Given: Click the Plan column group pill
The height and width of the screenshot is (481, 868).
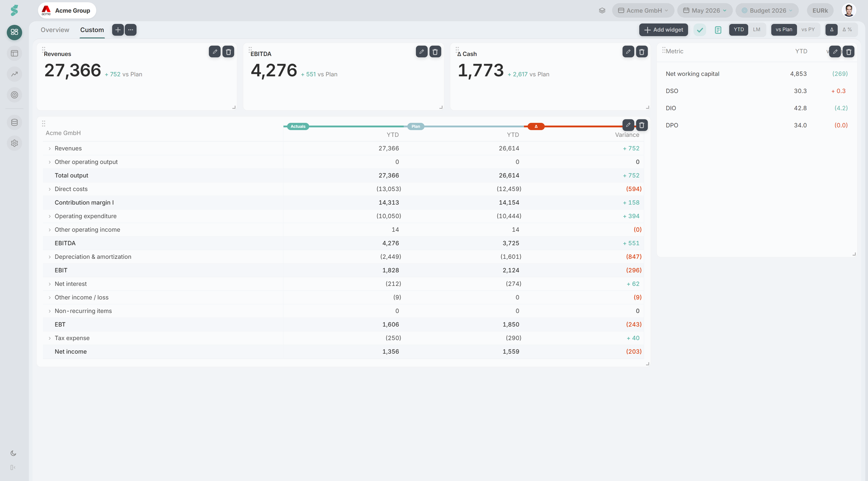Looking at the screenshot, I should [416, 126].
